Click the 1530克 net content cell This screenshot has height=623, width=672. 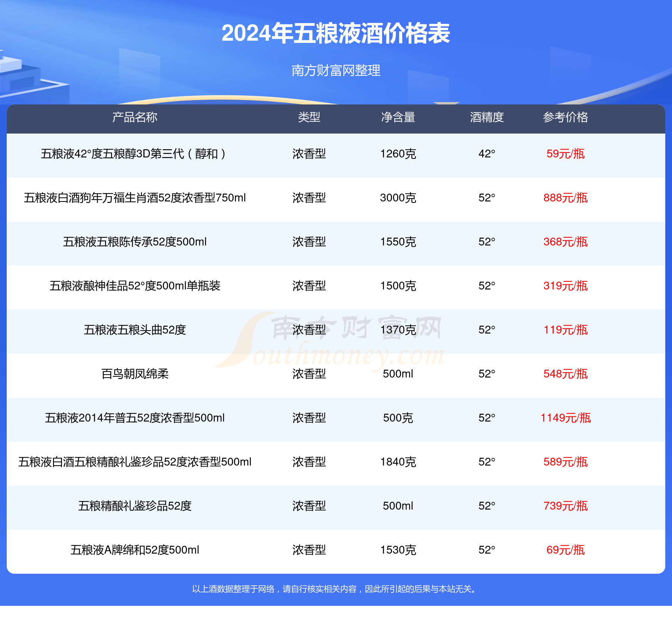click(398, 550)
